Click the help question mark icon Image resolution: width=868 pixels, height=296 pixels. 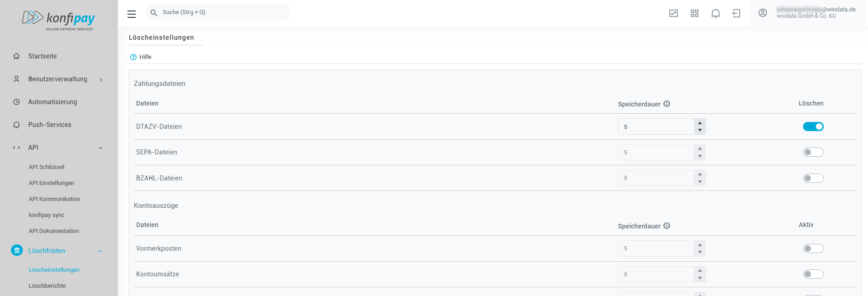(133, 57)
